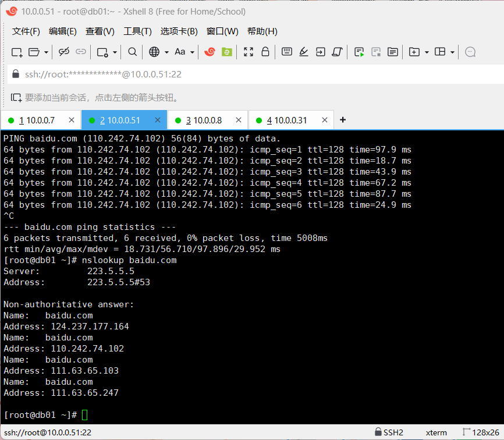The height and width of the screenshot is (440, 504).
Task: Click the 128x26 terminal size indicator
Action: [x=481, y=432]
